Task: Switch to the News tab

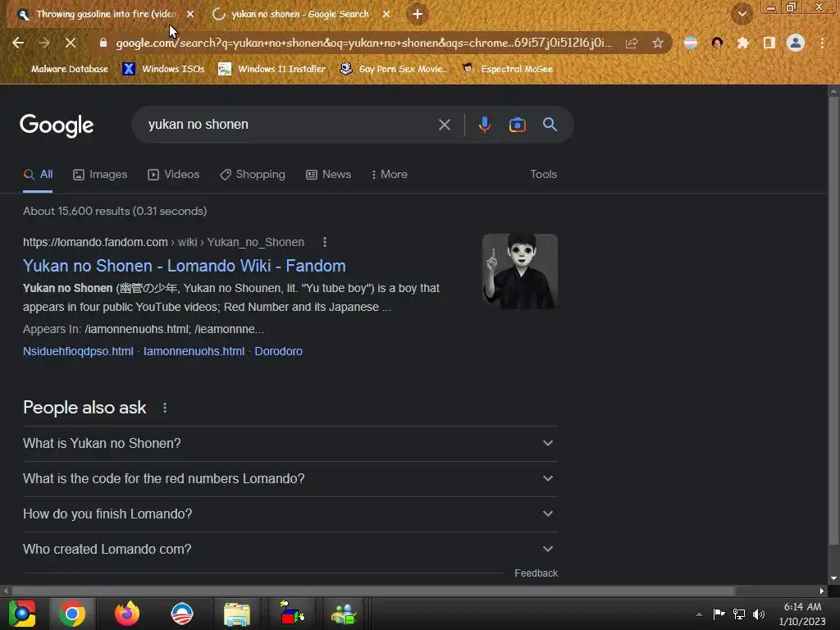Action: click(328, 175)
